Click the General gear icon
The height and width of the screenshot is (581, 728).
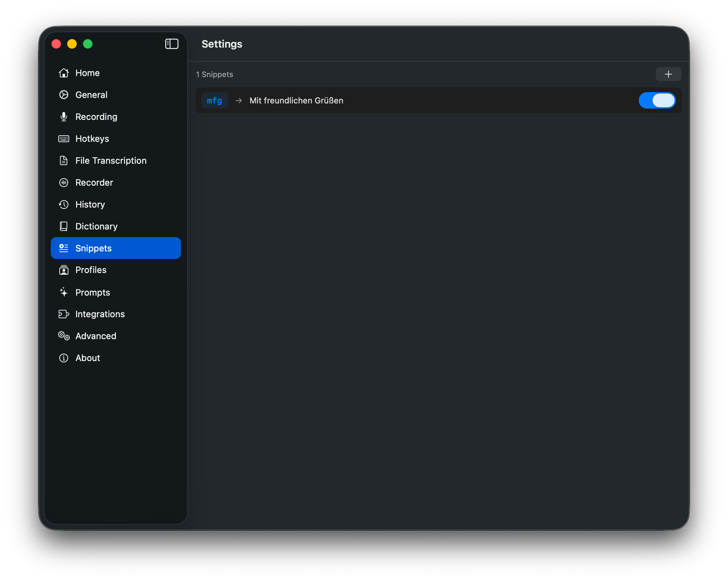click(x=64, y=95)
